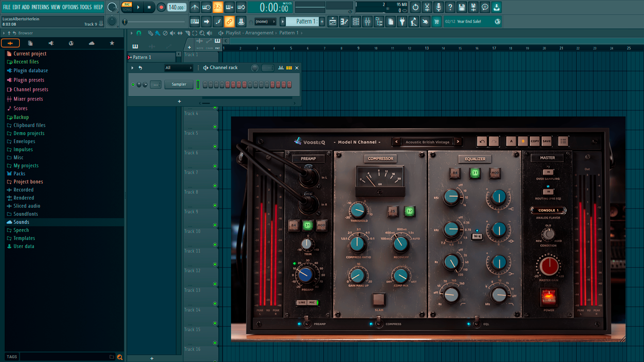Open graph editor in Channel rack

(281, 68)
